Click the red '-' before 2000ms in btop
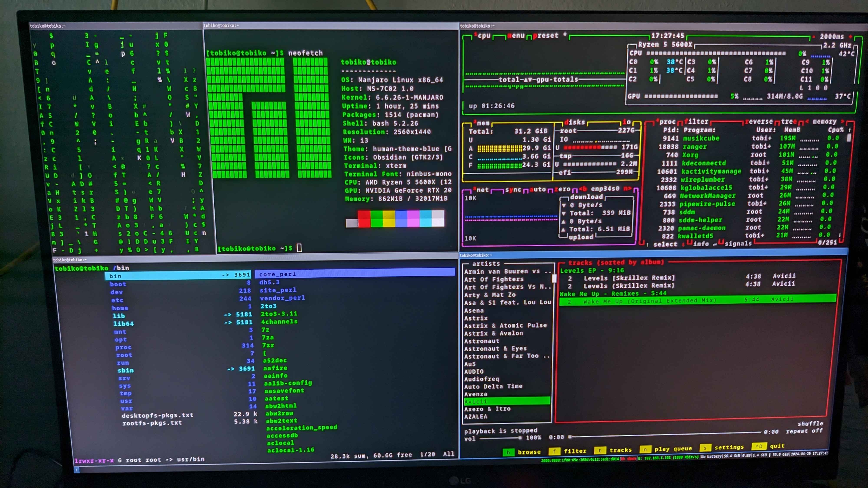This screenshot has height=488, width=868. (x=813, y=36)
